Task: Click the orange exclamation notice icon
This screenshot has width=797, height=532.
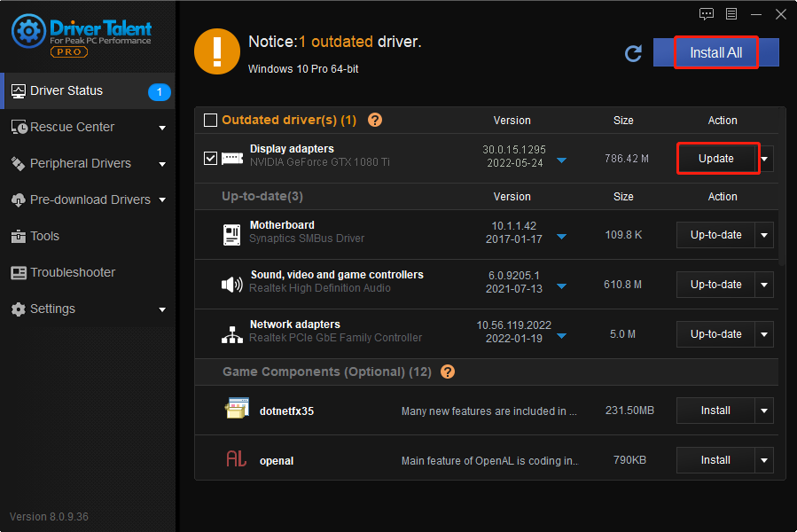Action: pos(217,51)
